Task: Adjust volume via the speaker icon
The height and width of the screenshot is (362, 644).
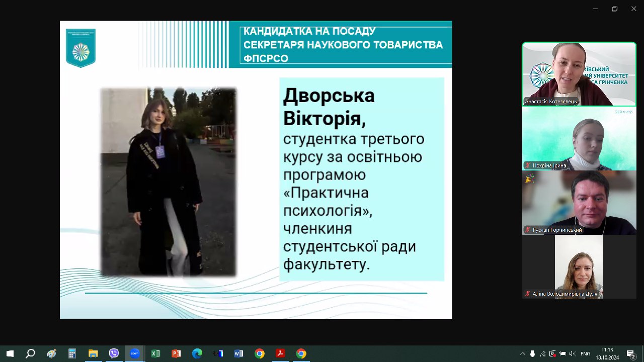Action: [x=573, y=354]
